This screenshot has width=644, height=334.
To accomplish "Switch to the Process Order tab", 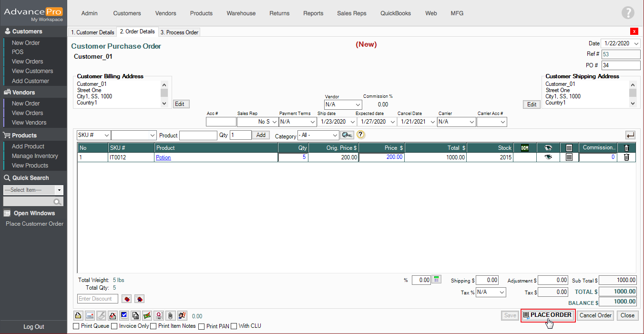I will tap(179, 32).
